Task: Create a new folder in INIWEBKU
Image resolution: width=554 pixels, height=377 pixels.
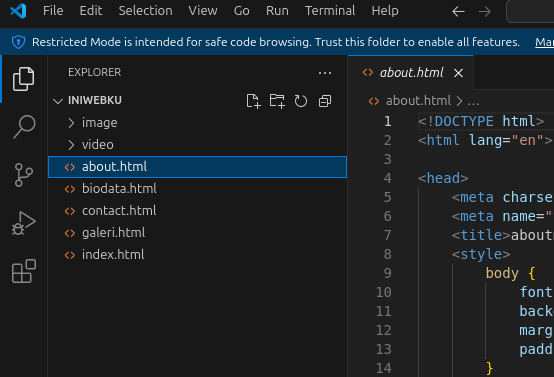Action: coord(277,101)
